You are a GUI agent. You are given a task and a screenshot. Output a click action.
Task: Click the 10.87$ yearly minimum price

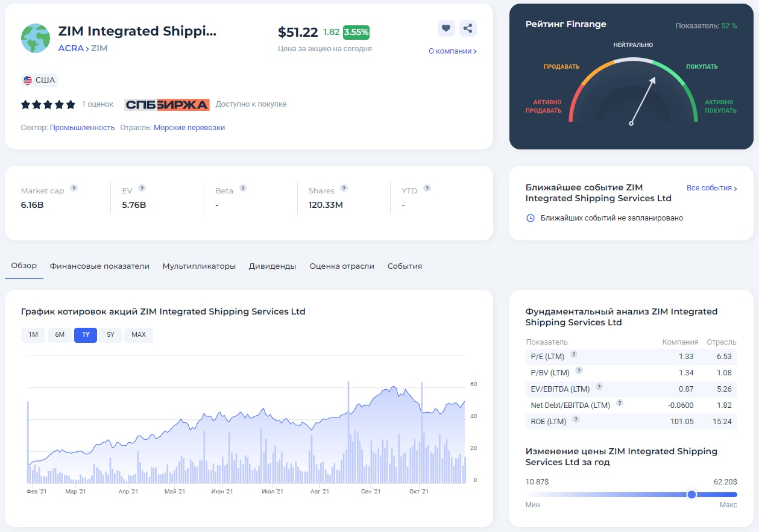coord(537,482)
